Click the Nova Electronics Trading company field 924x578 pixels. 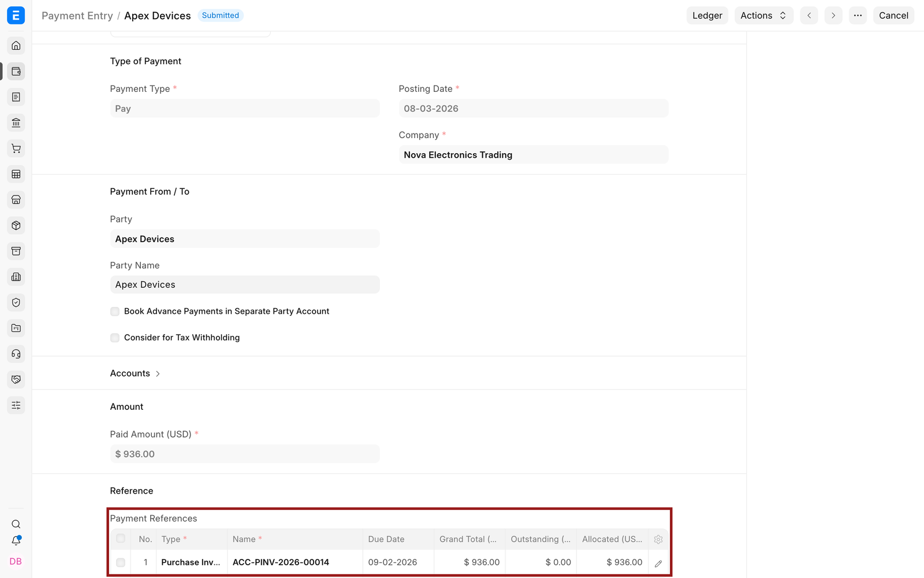[534, 155]
